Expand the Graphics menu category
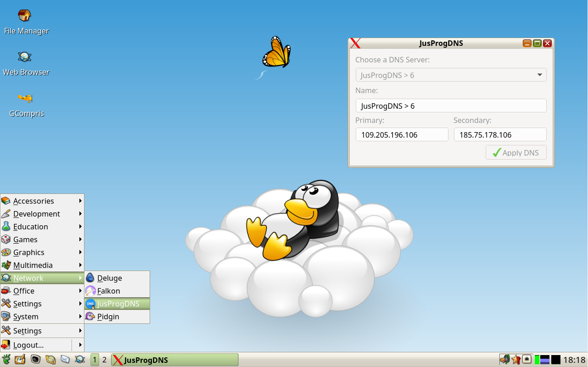Viewport: 588px width, 367px height. [42, 252]
